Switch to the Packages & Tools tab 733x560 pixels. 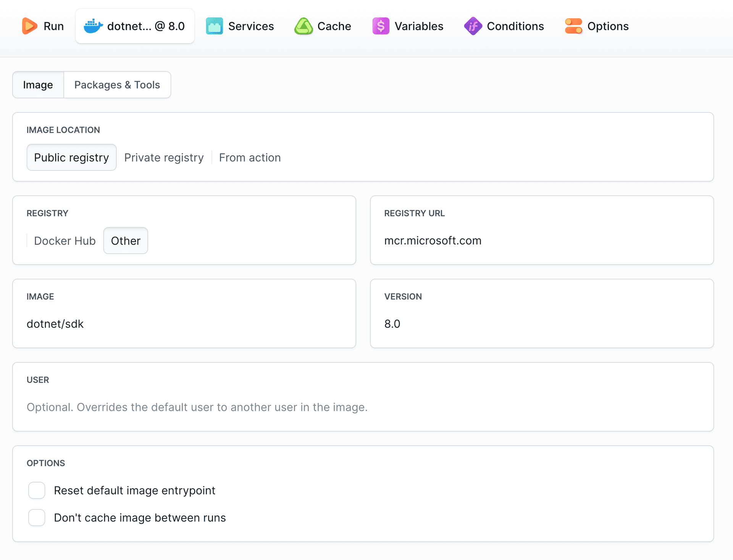point(117,85)
